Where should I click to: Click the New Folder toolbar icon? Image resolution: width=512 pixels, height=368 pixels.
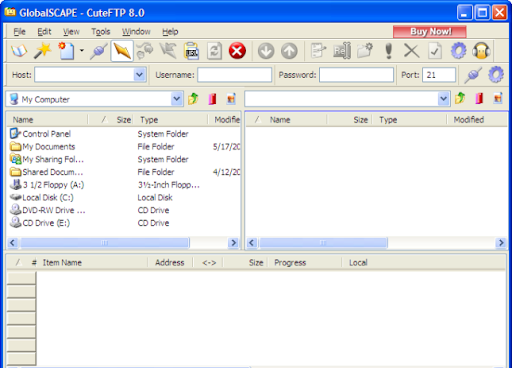point(365,51)
